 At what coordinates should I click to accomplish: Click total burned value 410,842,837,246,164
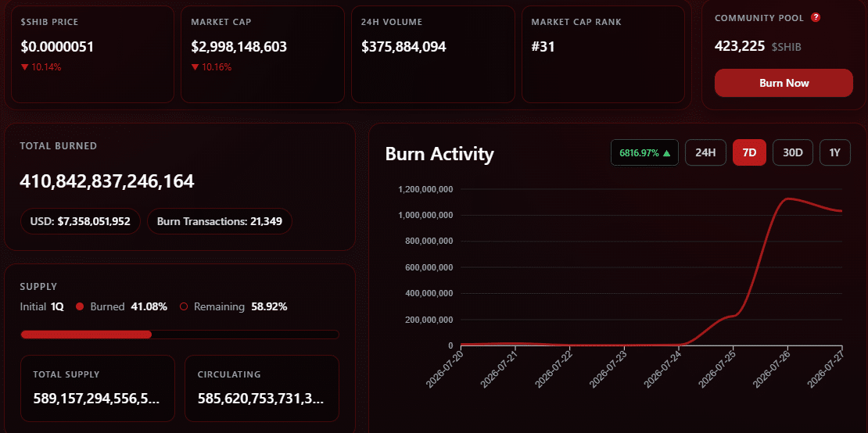pos(107,181)
